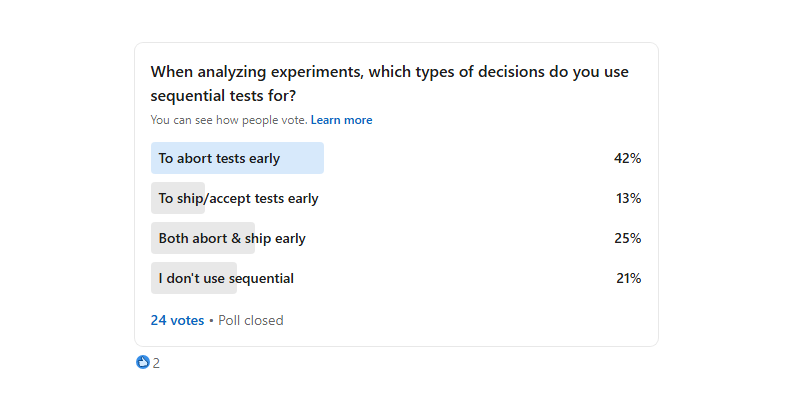Select the "Both abort & ship early" option text
Screen dimensions: 800x412
click(232, 238)
